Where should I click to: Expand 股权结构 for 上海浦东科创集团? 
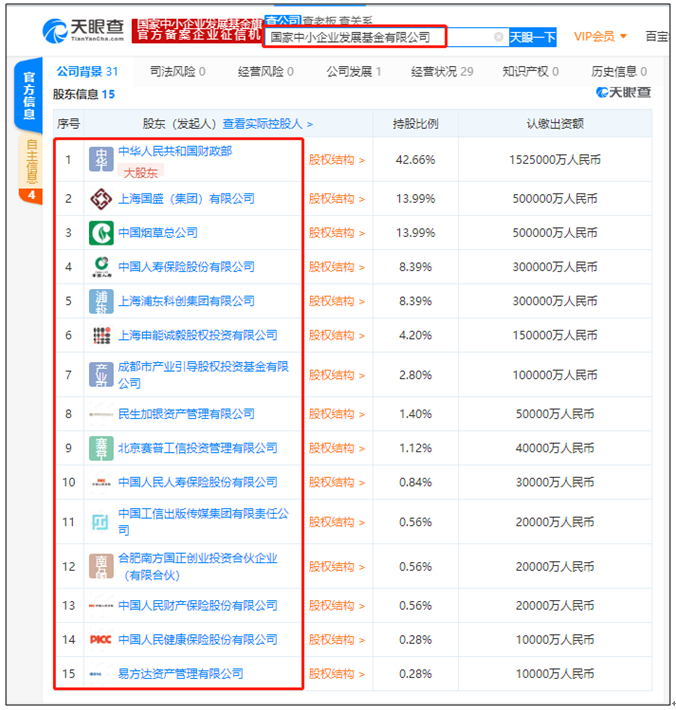point(336,301)
